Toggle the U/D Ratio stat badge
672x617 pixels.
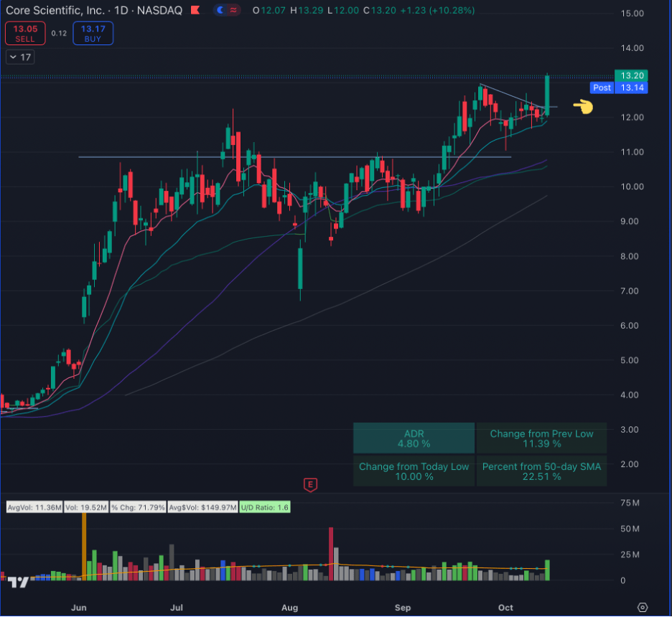tap(265, 507)
